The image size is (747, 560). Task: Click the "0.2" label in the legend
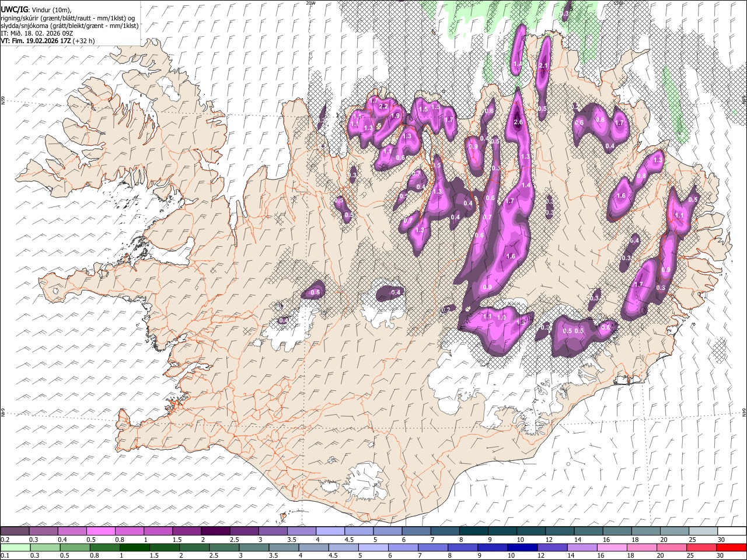pyautogui.click(x=5, y=539)
